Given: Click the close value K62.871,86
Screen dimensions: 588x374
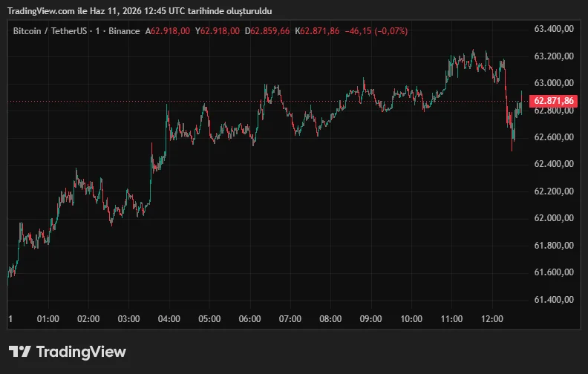Looking at the screenshot, I should click(317, 31).
